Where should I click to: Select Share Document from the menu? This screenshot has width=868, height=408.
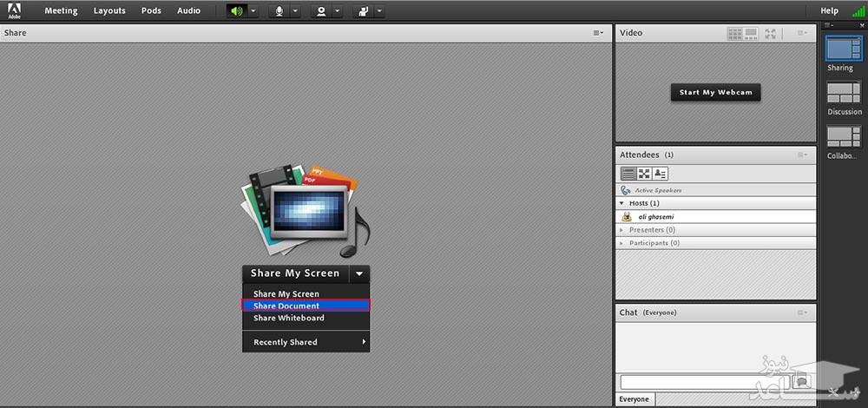click(x=286, y=306)
